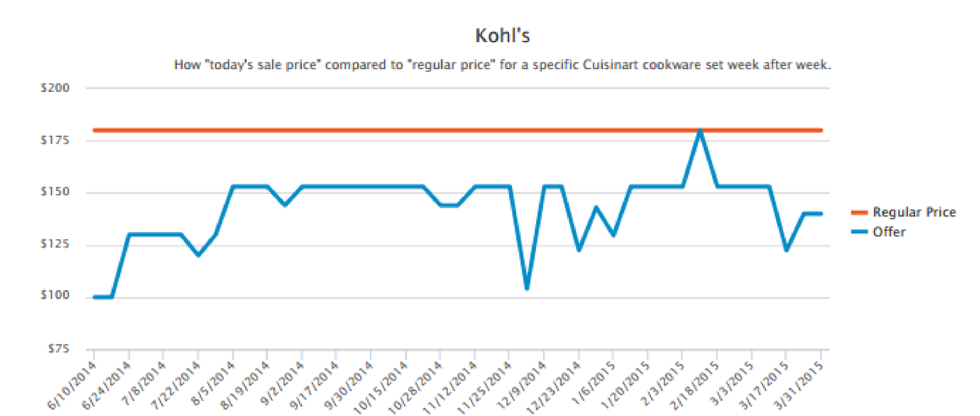Click the 6/10/2014 x-axis date label
This screenshot has height=416, width=980.
pos(73,384)
